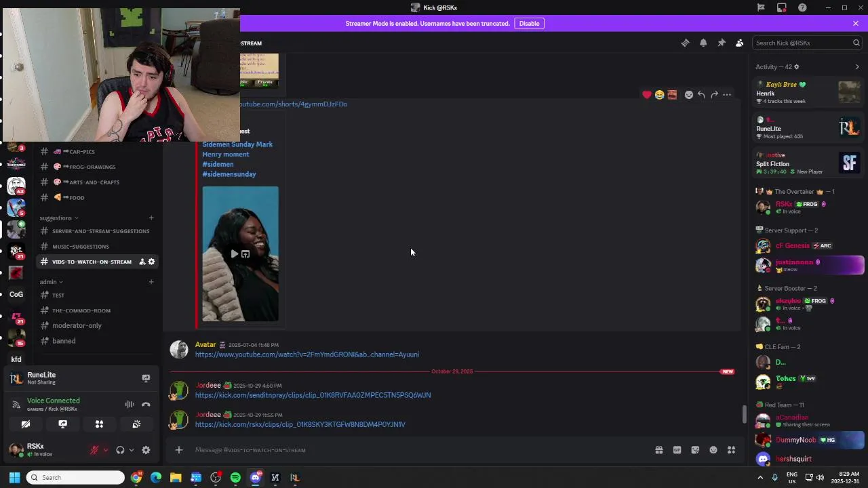
Task: Open the emoji picker in message bar
Action: 713,450
